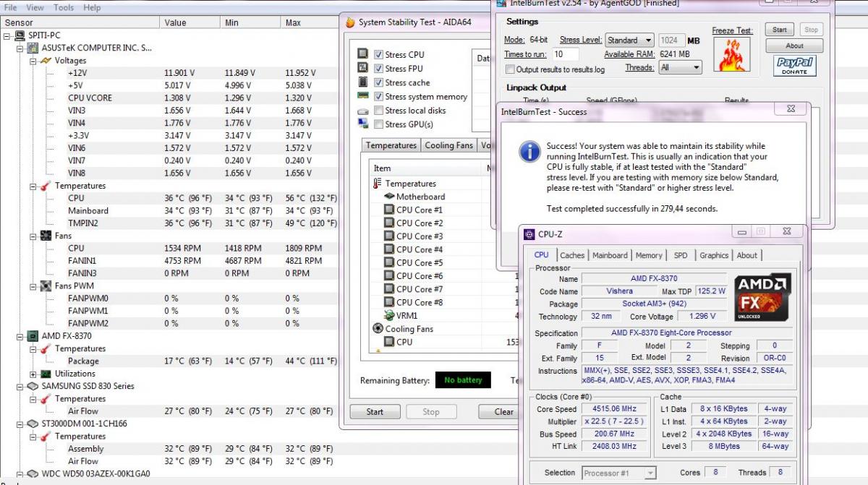This screenshot has height=485, width=868.
Task: Uncheck the Stress cache checkbox
Action: tap(378, 82)
